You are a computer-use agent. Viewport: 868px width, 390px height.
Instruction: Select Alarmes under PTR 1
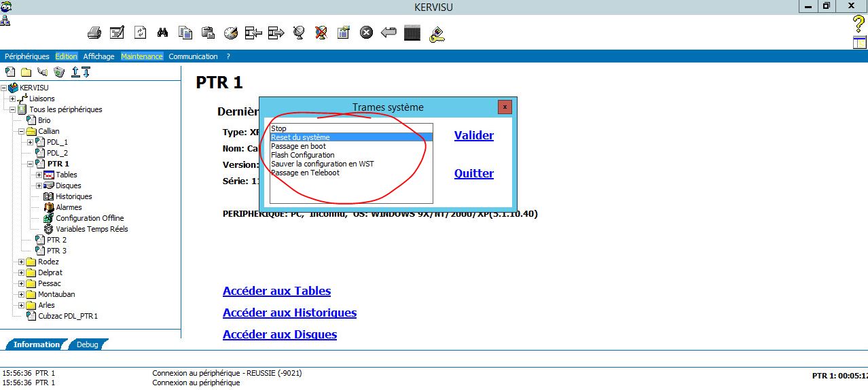coord(69,207)
